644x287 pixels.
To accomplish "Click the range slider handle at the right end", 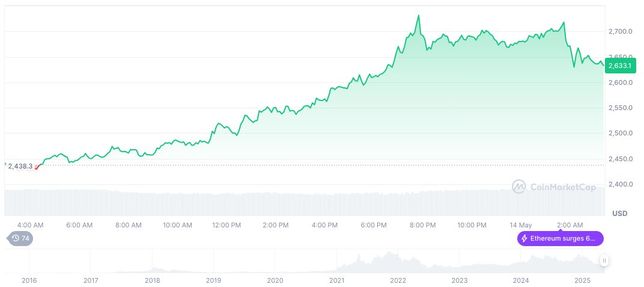I will [x=604, y=260].
